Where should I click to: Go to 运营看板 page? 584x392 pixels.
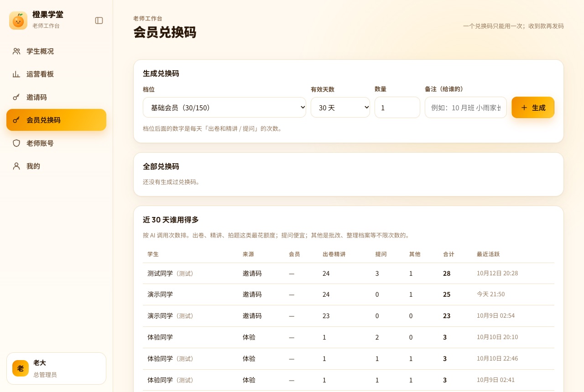tap(56, 74)
